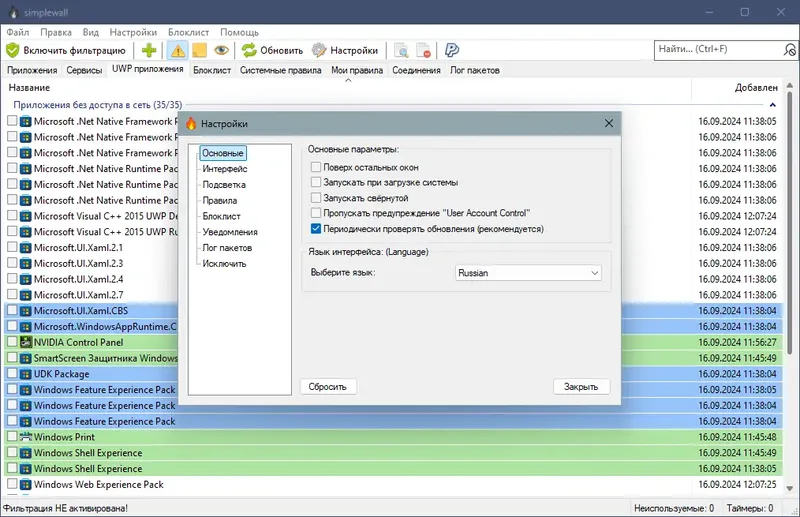Click the eye icon in toolbar
The image size is (800, 517).
[x=221, y=50]
